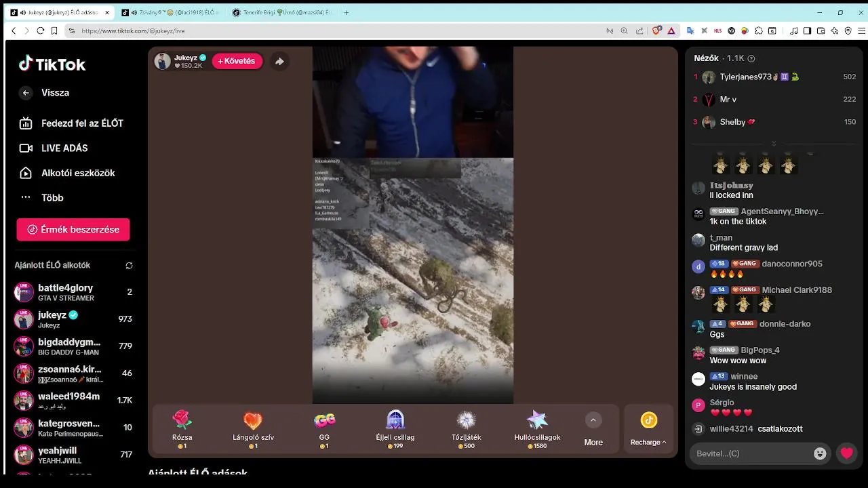
Task: Click Jukeyz streamer profile avatar
Action: point(162,61)
